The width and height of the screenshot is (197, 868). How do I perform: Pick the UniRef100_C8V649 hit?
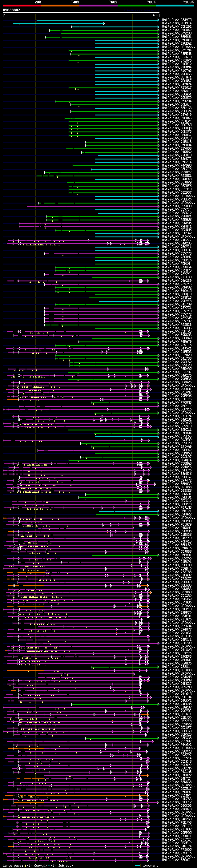[177, 115]
